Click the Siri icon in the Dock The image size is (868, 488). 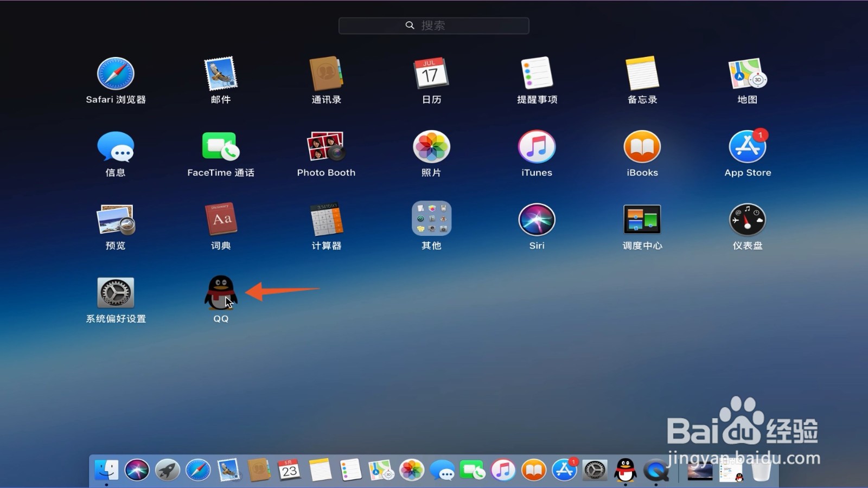137,470
